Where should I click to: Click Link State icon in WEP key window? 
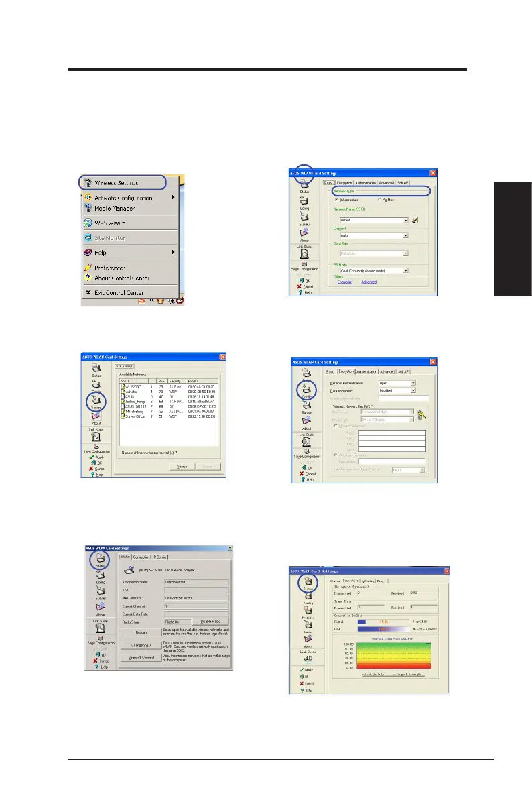coord(307,442)
